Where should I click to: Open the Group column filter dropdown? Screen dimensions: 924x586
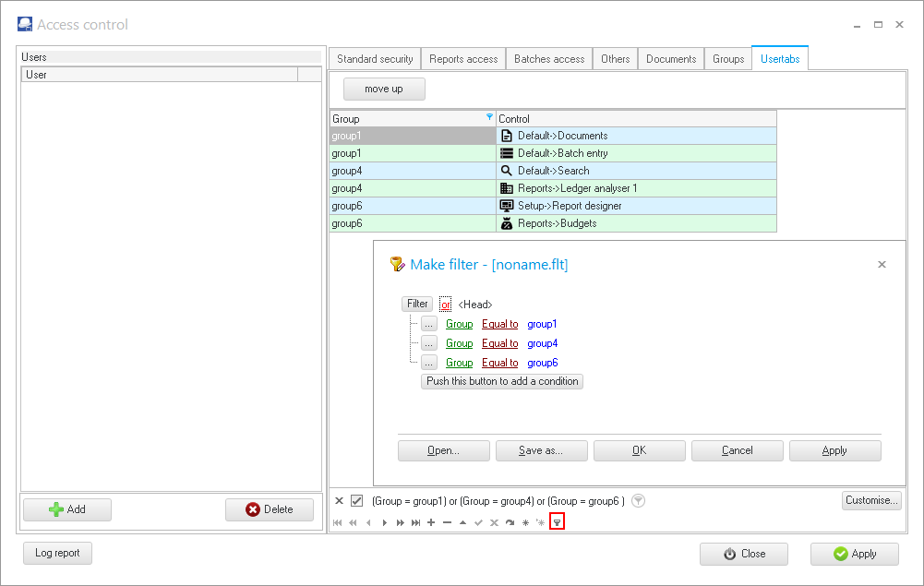489,118
